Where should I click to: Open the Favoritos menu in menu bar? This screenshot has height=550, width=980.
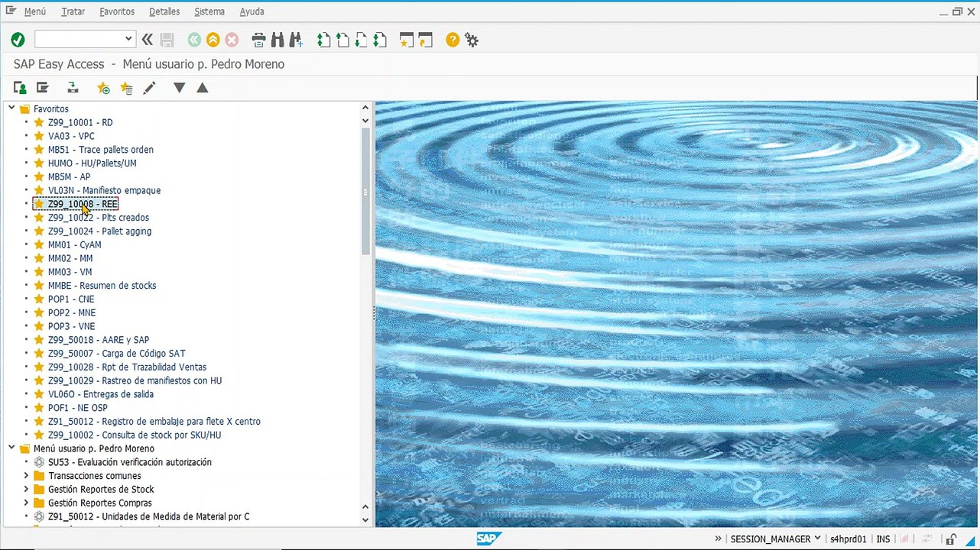click(x=117, y=11)
